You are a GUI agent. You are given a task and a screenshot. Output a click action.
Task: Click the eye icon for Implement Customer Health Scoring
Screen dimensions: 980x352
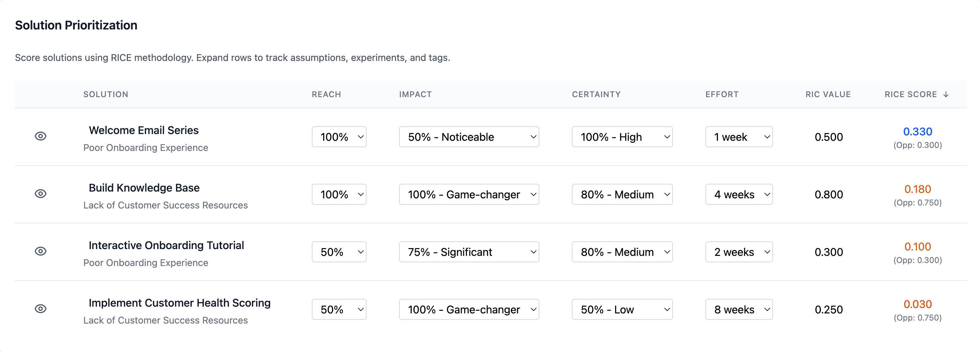point(41,309)
